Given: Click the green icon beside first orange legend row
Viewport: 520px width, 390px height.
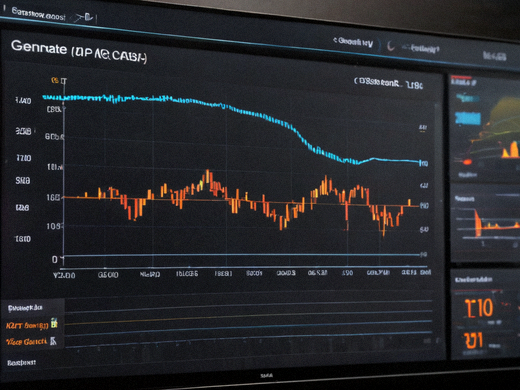Looking at the screenshot, I should tap(54, 323).
